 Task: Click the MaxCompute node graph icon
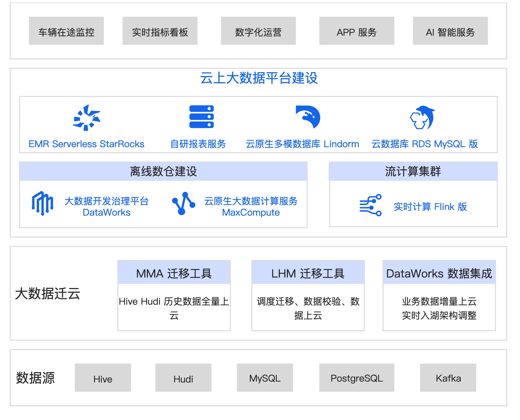point(184,203)
